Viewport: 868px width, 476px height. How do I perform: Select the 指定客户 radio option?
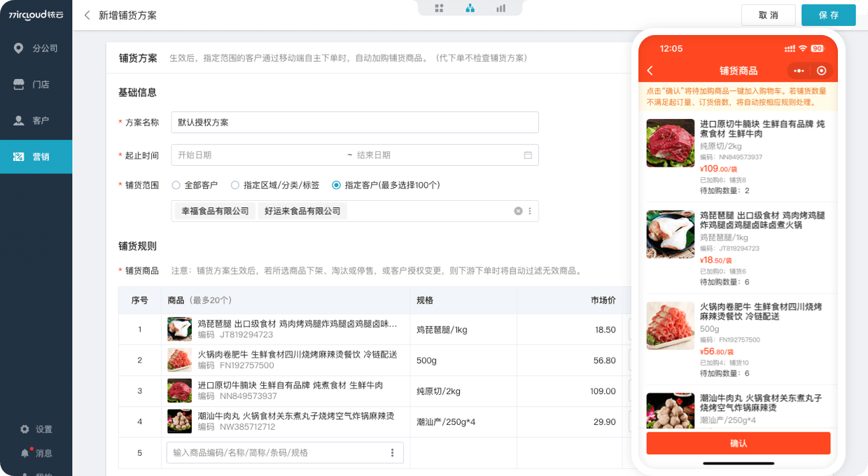337,185
